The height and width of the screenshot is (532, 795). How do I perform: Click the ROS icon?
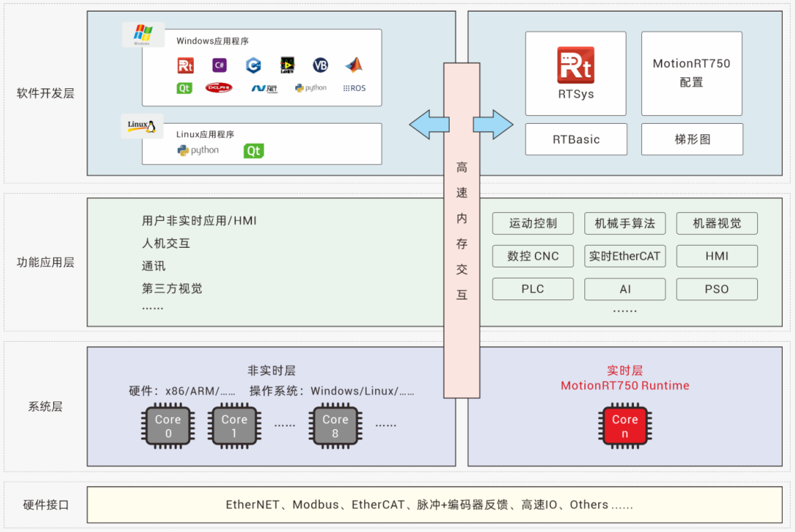tap(355, 88)
